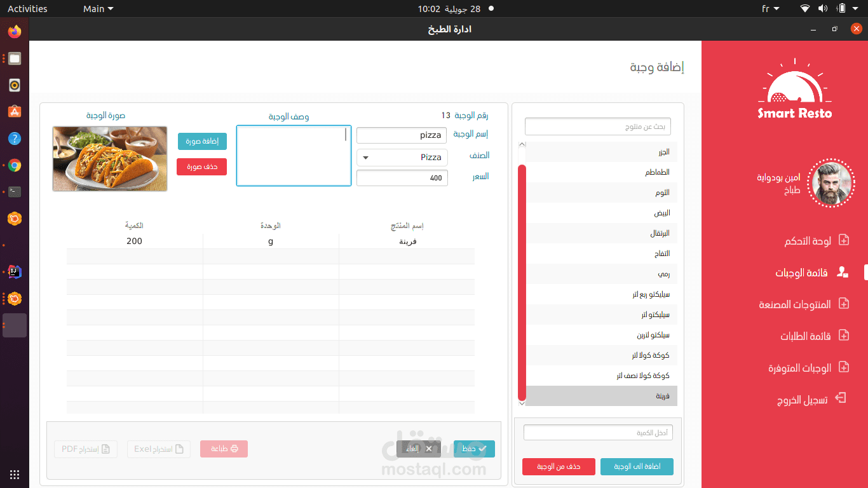Select الثوم in the product list
The image size is (868, 488).
[602, 193]
